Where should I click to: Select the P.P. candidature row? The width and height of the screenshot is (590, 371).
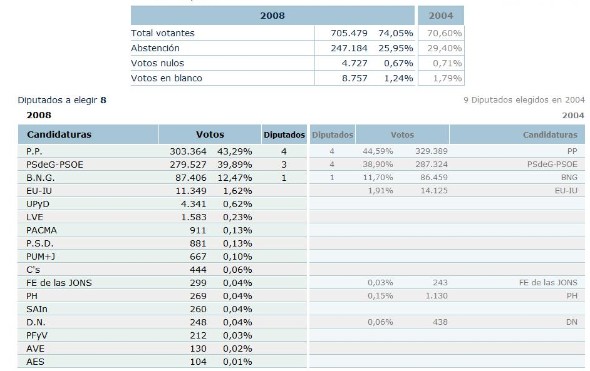(x=162, y=151)
